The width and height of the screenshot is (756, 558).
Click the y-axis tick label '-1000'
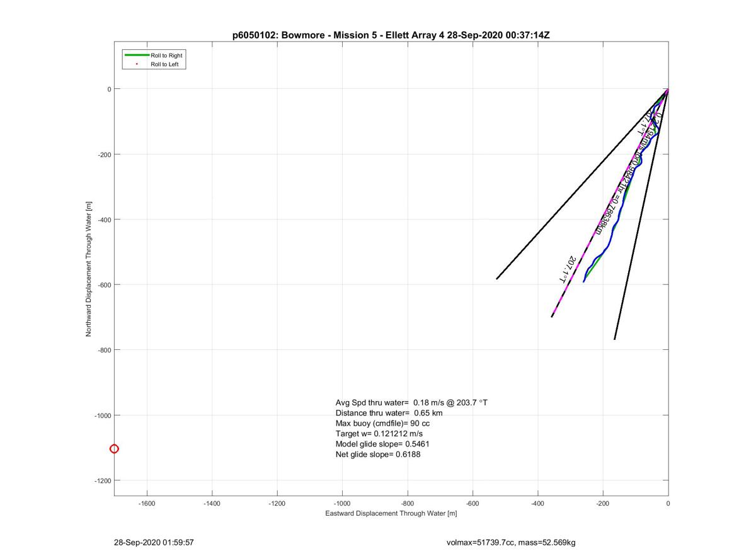[x=102, y=416]
